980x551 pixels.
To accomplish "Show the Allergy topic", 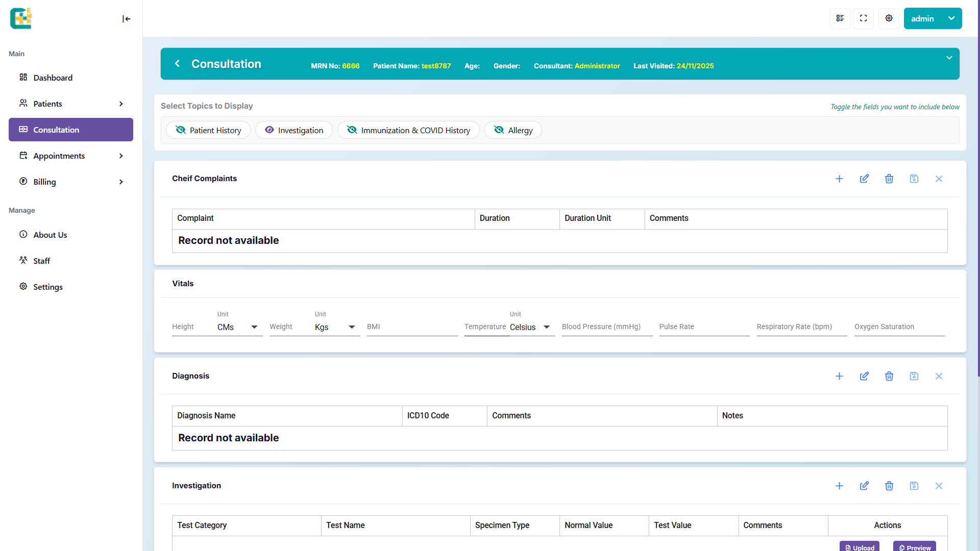I will pos(513,130).
